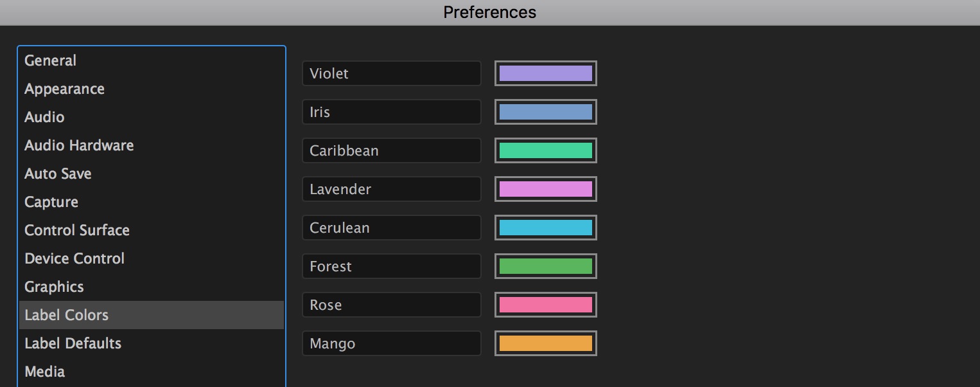The width and height of the screenshot is (980, 387).
Task: Open the Cerulean color swatch
Action: click(546, 228)
